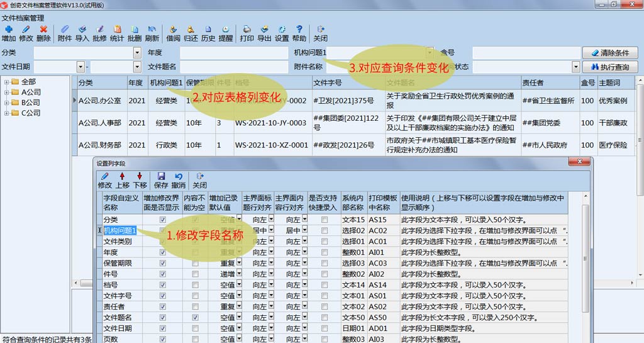Select the 文件类别 field row in dialog
Image resolution: width=644 pixels, height=343 pixels.
click(335, 242)
